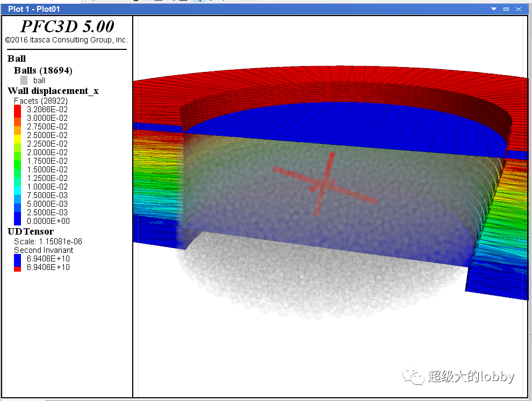Click the gray ball color swatch
The width and height of the screenshot is (532, 401).
coord(24,81)
